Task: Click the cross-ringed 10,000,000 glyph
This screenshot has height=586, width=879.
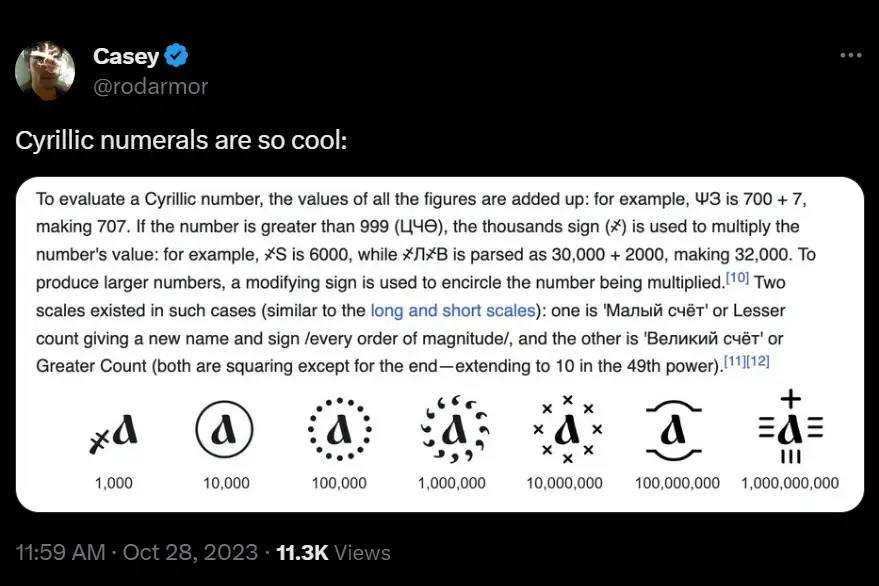Action: coord(567,430)
